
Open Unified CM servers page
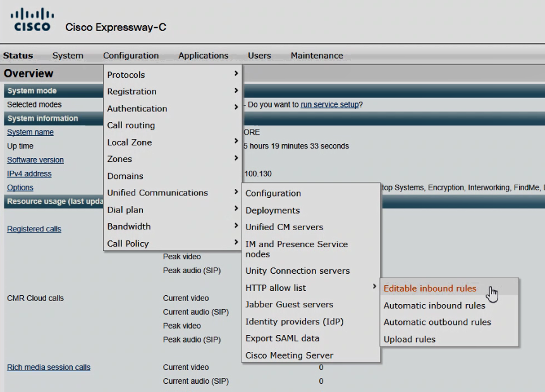284,227
